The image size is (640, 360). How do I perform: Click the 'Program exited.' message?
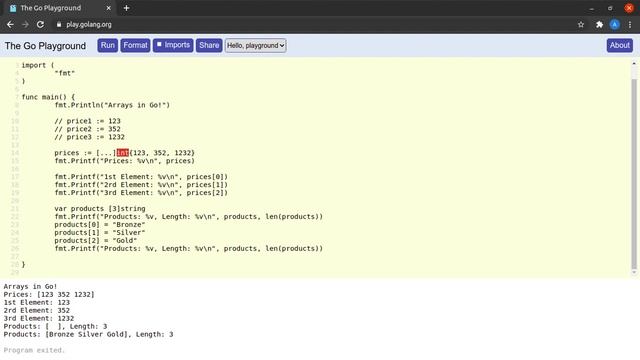(34, 350)
